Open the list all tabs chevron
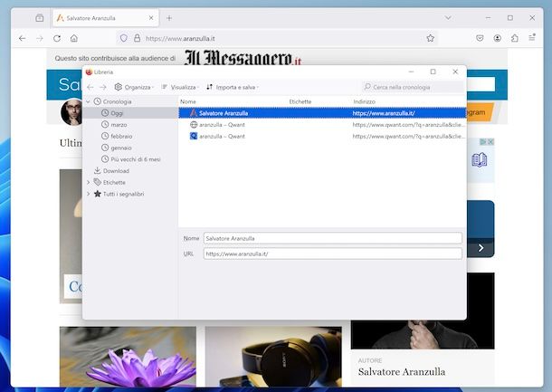 point(448,17)
